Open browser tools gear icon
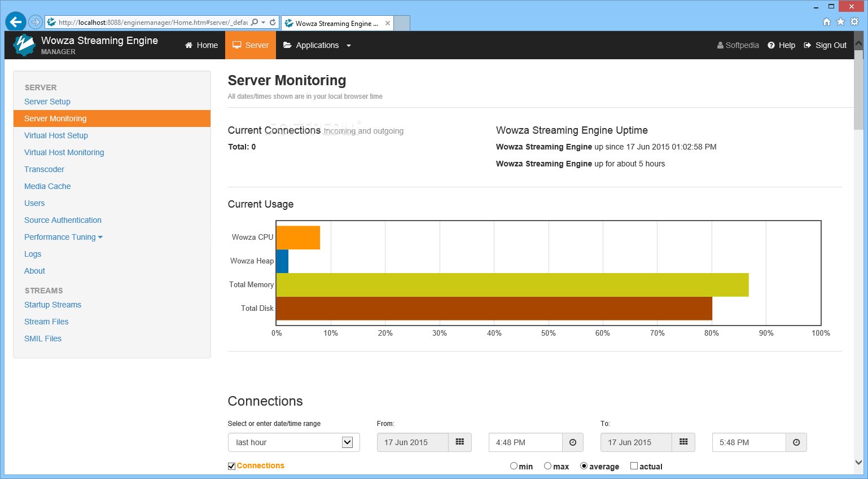Image resolution: width=868 pixels, height=479 pixels. [854, 21]
